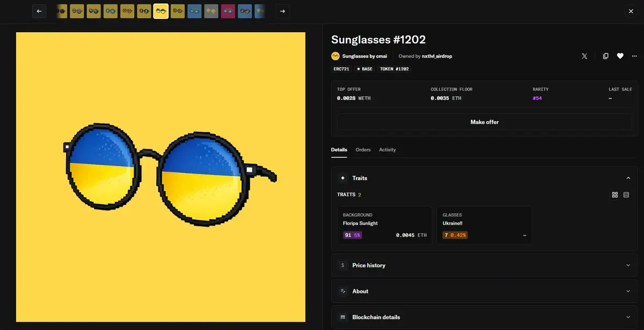Open the pink-background sunglasses thumbnail
The width and height of the screenshot is (644, 330).
pyautogui.click(x=228, y=11)
